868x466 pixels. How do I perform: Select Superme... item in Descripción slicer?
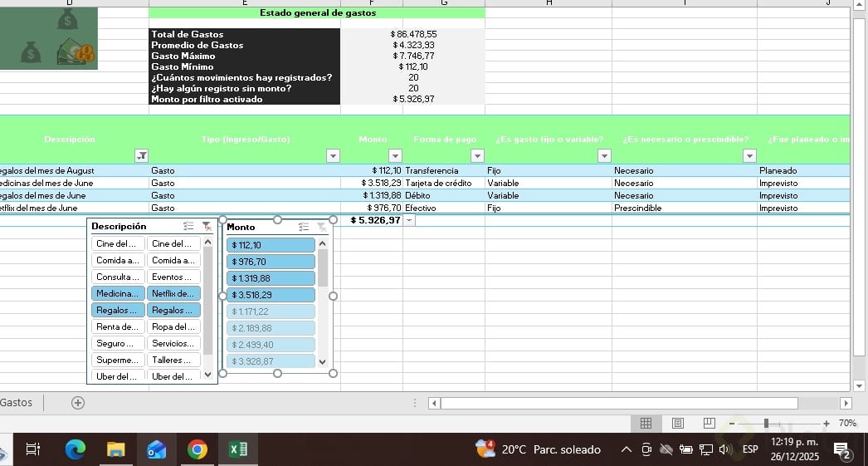(118, 360)
